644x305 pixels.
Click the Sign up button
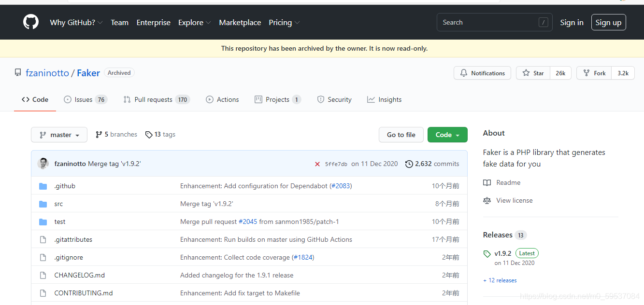click(x=608, y=22)
